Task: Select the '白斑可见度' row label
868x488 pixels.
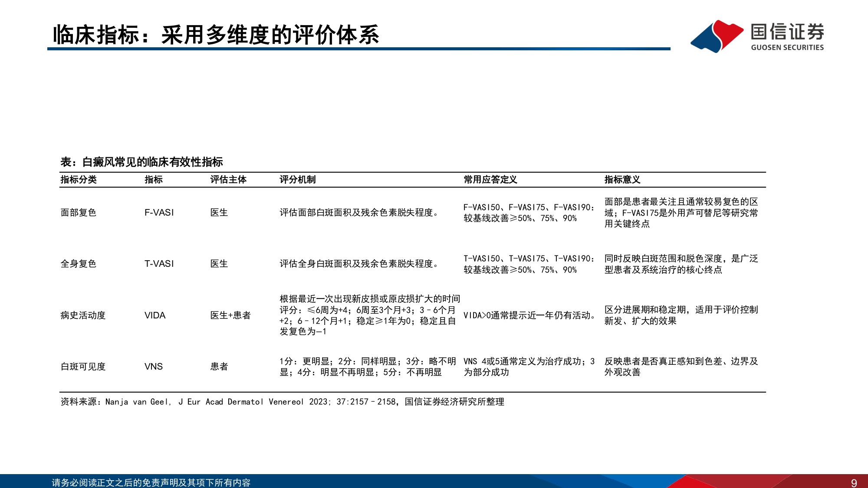Action: [83, 367]
